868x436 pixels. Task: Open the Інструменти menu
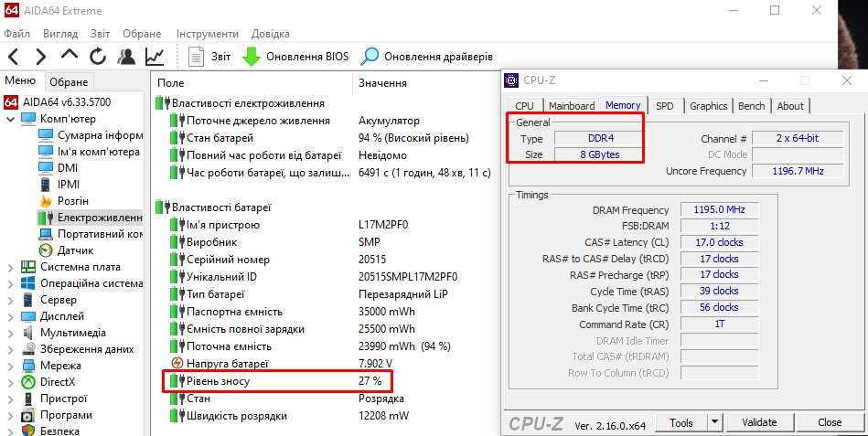(x=208, y=34)
